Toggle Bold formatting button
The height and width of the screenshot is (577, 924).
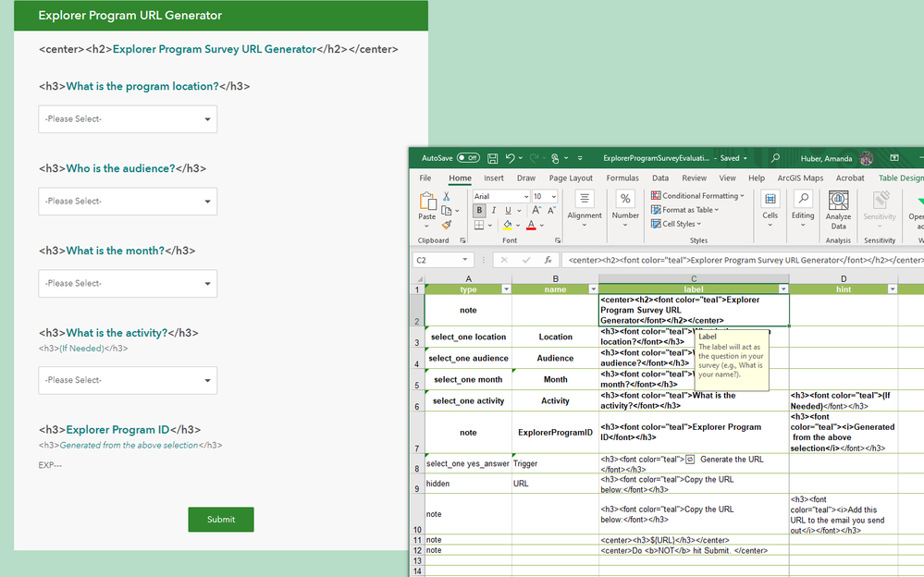click(x=479, y=211)
